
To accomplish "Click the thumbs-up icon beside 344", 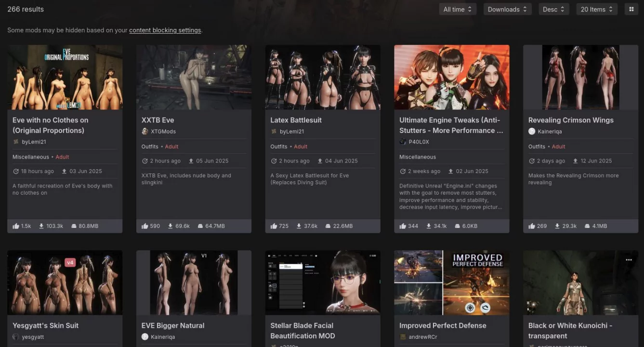I will click(403, 226).
